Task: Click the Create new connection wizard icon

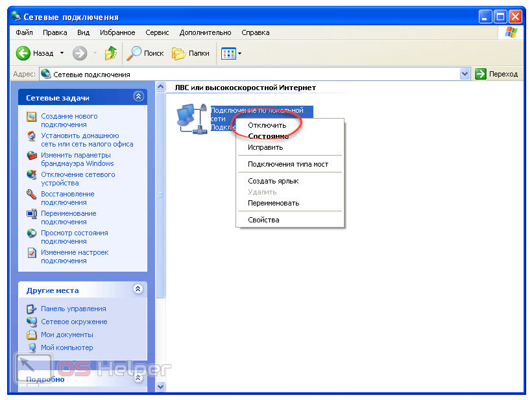Action: (32, 117)
